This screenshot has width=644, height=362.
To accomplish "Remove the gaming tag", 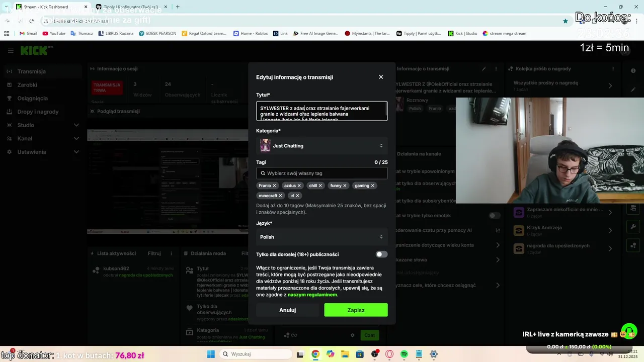I will 372,186.
